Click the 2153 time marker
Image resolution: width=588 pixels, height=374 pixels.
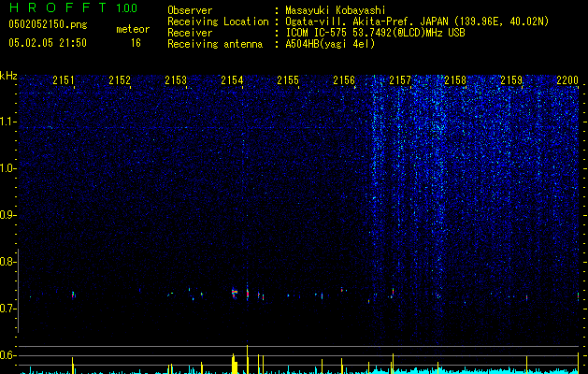(176, 79)
